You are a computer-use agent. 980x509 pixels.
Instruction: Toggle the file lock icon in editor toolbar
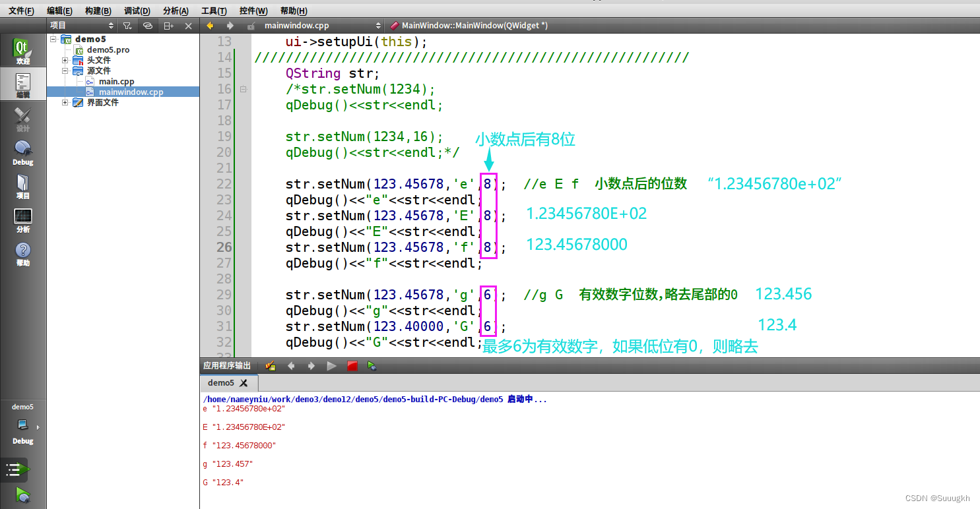(251, 26)
